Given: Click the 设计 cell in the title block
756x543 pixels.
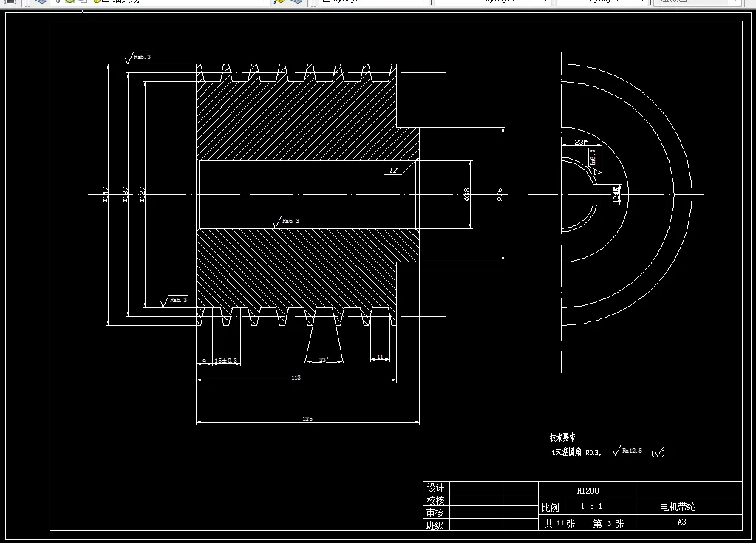Looking at the screenshot, I should pos(436,488).
